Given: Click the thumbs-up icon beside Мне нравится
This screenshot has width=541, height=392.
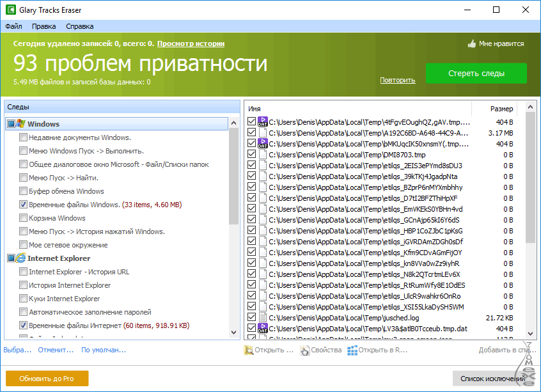Looking at the screenshot, I should pyautogui.click(x=472, y=43).
